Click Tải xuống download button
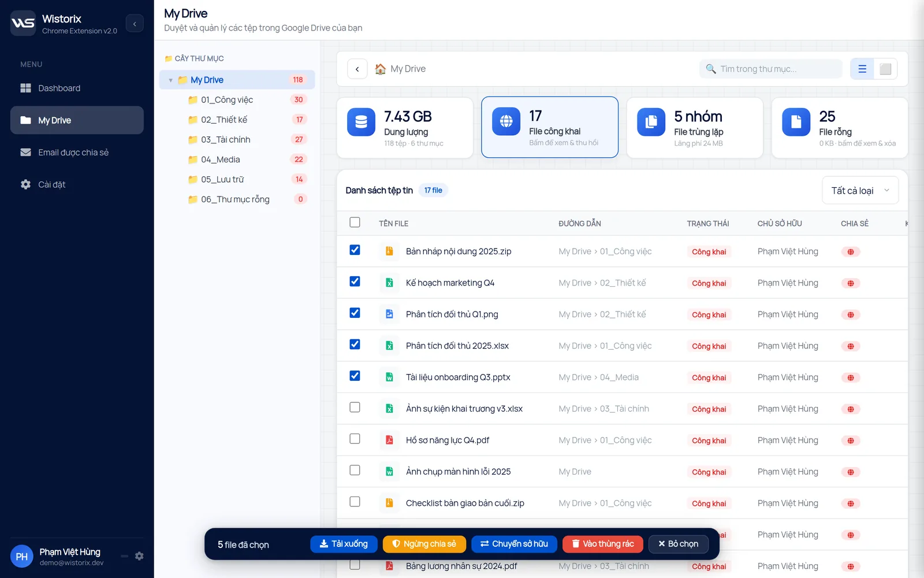The width and height of the screenshot is (924, 578). [x=344, y=544]
